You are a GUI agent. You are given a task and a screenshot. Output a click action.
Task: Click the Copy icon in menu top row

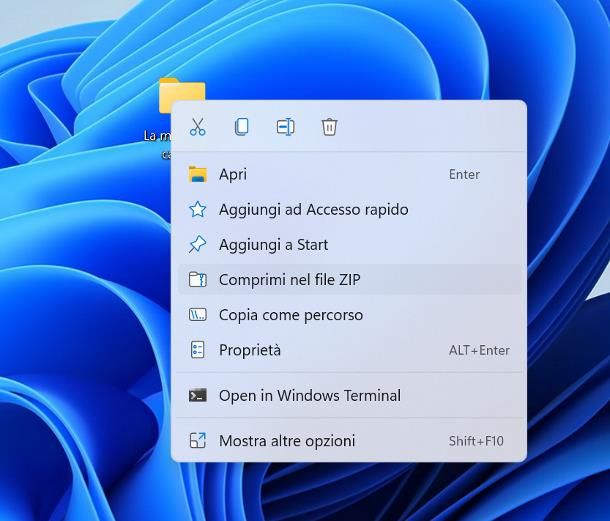241,127
